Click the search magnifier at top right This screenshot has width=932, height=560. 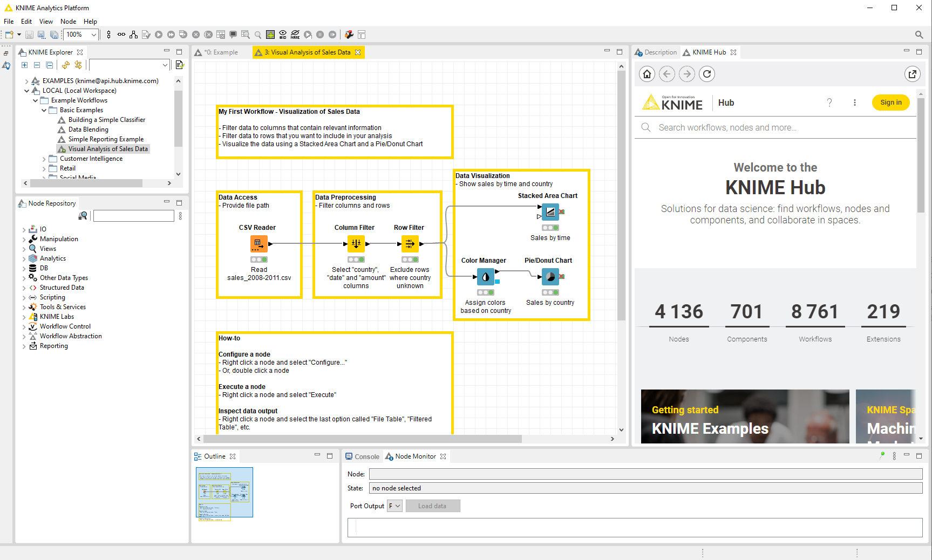pos(919,35)
